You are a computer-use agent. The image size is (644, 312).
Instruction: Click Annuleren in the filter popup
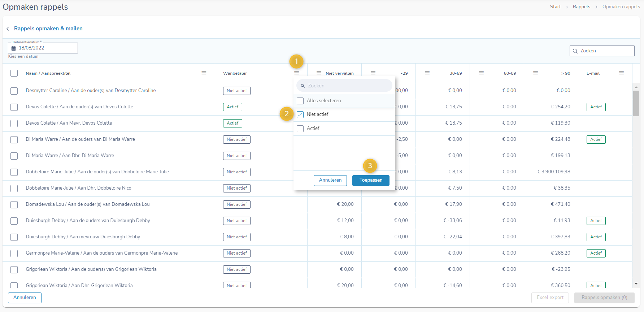pos(330,180)
